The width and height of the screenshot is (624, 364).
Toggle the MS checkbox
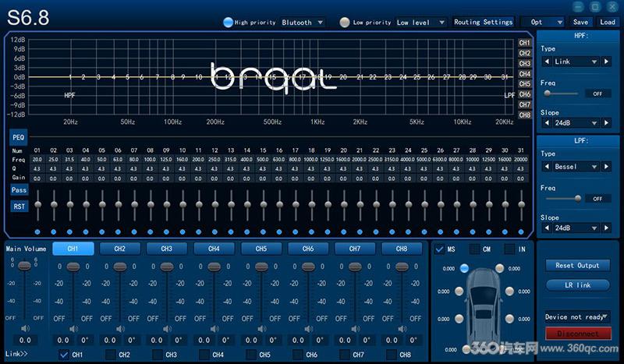(439, 249)
